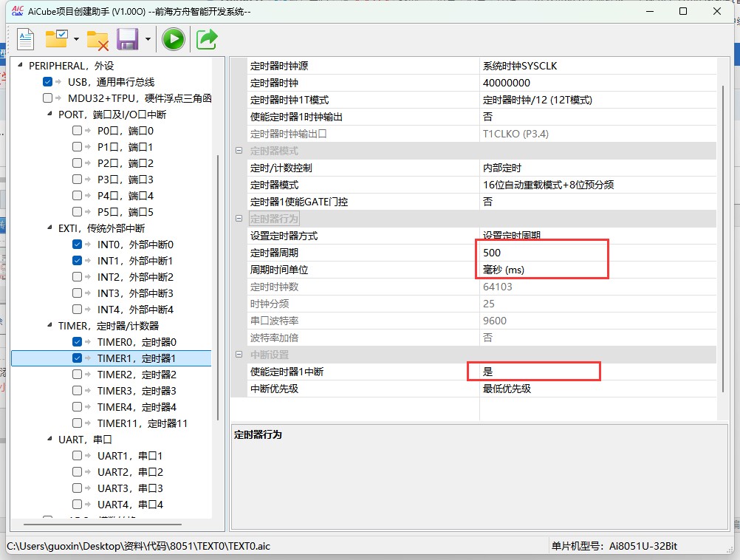Click 使能定时器1时钟输出 value 否
Viewport: 740px width, 560px height.
tap(598, 117)
